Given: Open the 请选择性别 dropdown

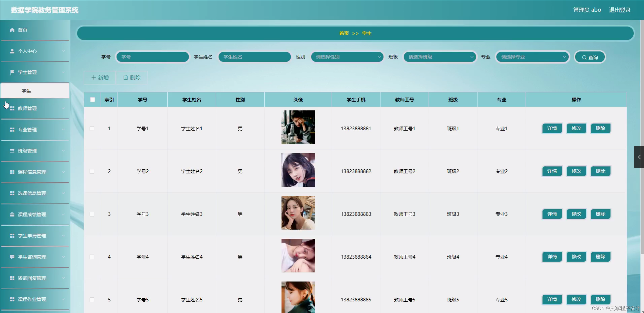Looking at the screenshot, I should click(347, 57).
